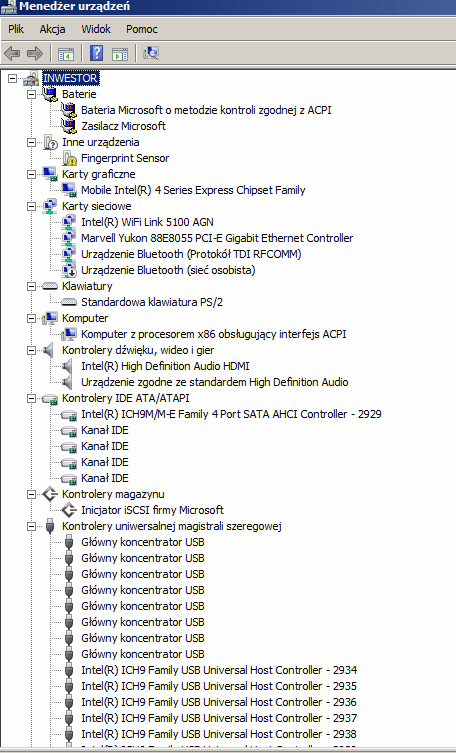The width and height of the screenshot is (456, 753).
Task: Collapse the Karty graficzne category
Action: 31,174
